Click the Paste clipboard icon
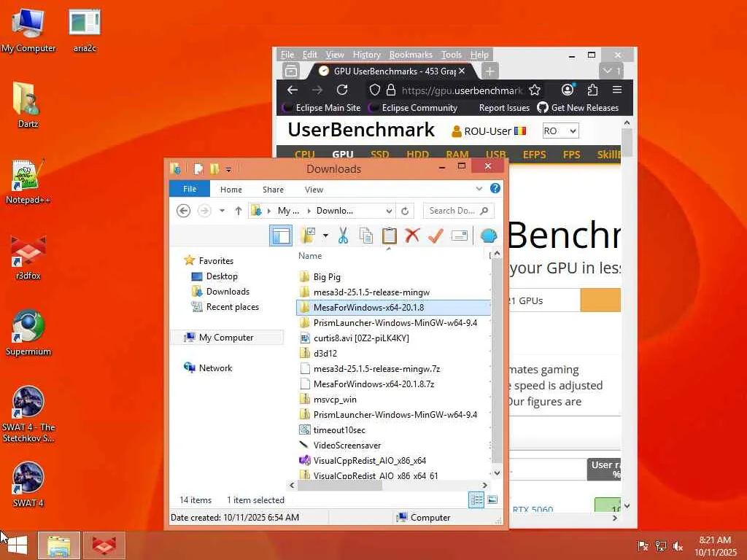This screenshot has width=747, height=560. point(390,236)
